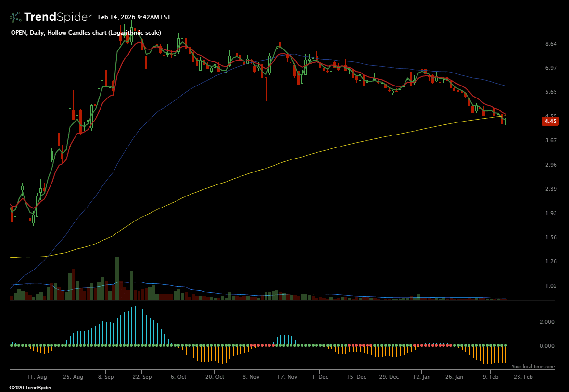
Task: Click the 5.63 price axis label
Action: tap(550, 92)
